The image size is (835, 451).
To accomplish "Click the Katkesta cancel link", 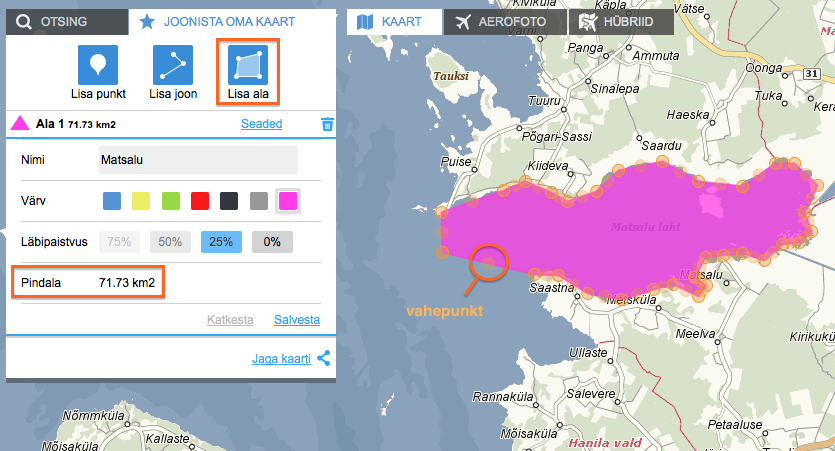I will [230, 320].
